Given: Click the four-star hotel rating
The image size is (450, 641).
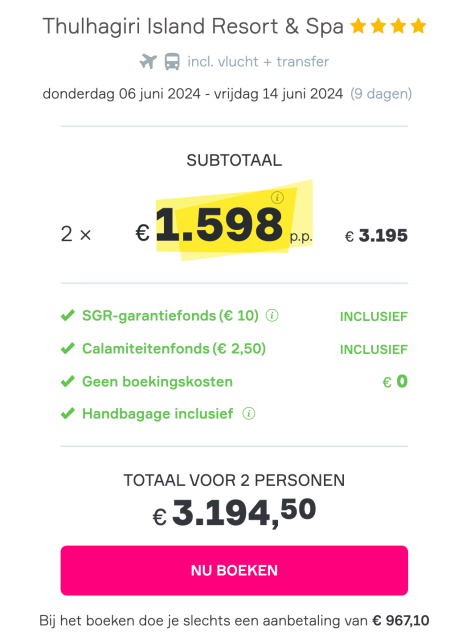Looking at the screenshot, I should (388, 26).
